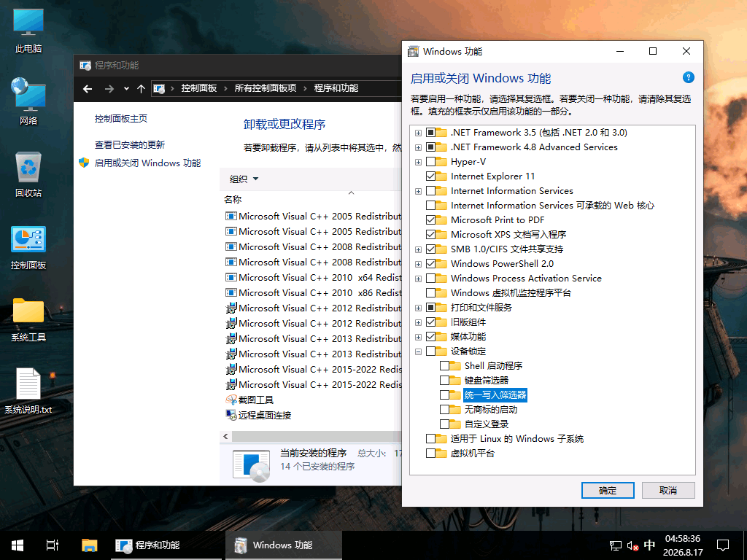The width and height of the screenshot is (747, 560).
Task: Check the 虚拟机平台 checkbox
Action: pyautogui.click(x=430, y=454)
